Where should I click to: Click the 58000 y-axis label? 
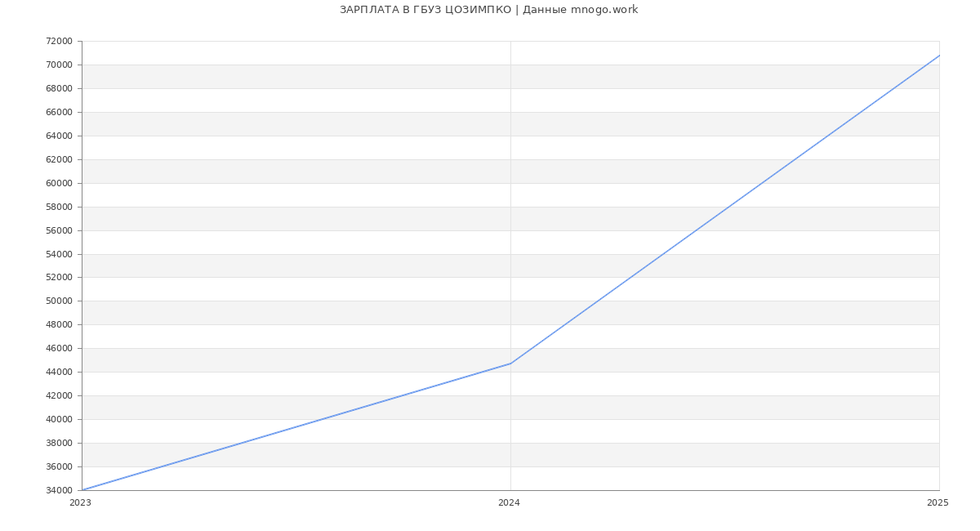[60, 207]
